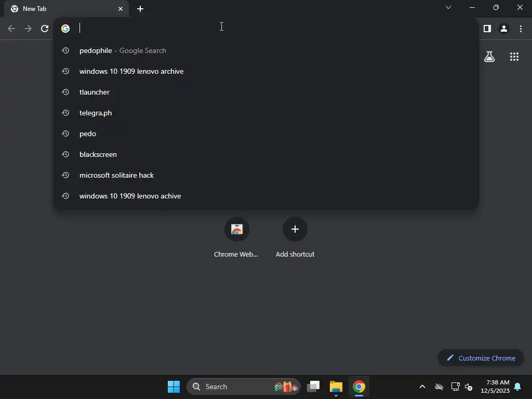Open the Chrome Web Store shortcut
Image resolution: width=532 pixels, height=399 pixels.
click(237, 229)
